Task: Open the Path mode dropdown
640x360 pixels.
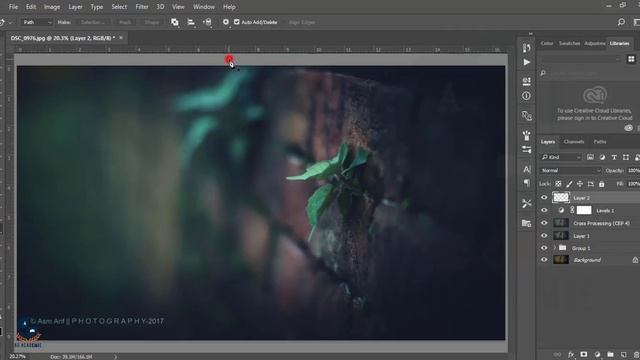Action: tap(37, 22)
